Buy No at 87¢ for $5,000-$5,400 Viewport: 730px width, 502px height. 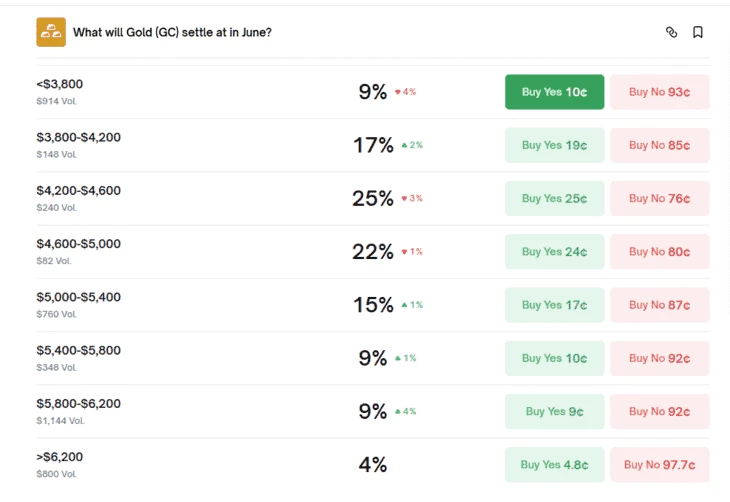click(x=659, y=305)
